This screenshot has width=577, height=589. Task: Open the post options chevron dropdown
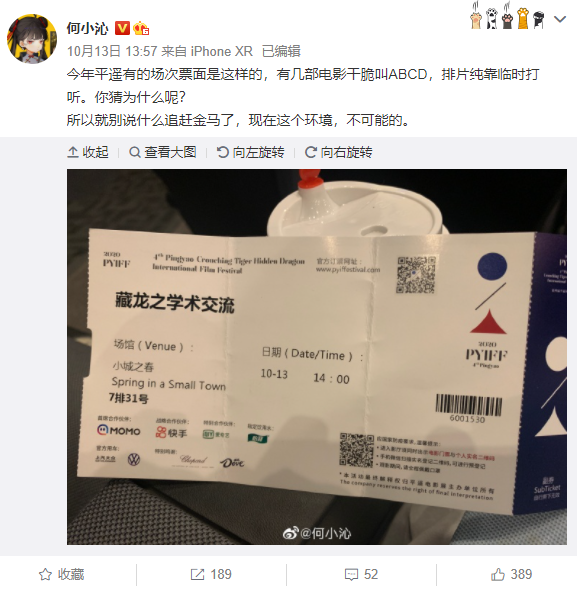pyautogui.click(x=560, y=20)
